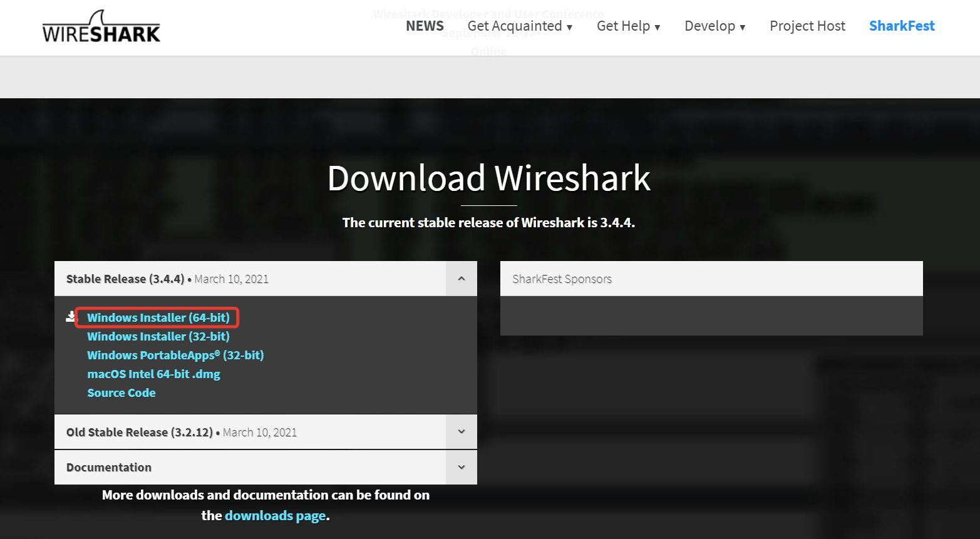Click the Wireshark logo
Screen dimensions: 980x539
101,27
